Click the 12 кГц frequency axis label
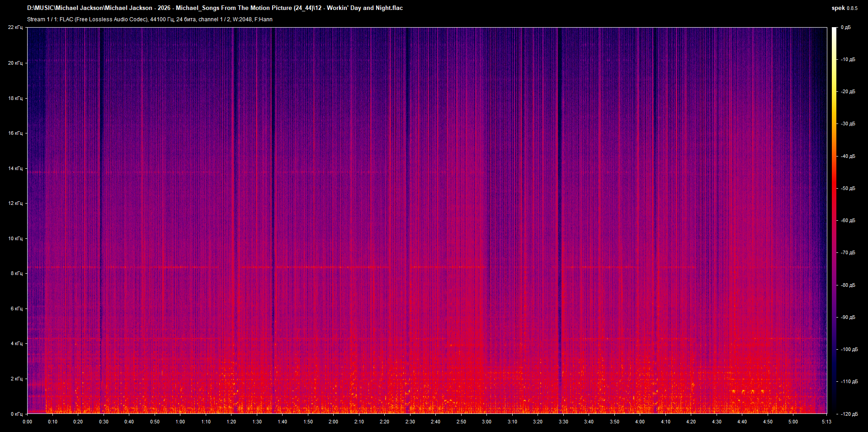Viewport: 868px width, 432px height. point(15,203)
